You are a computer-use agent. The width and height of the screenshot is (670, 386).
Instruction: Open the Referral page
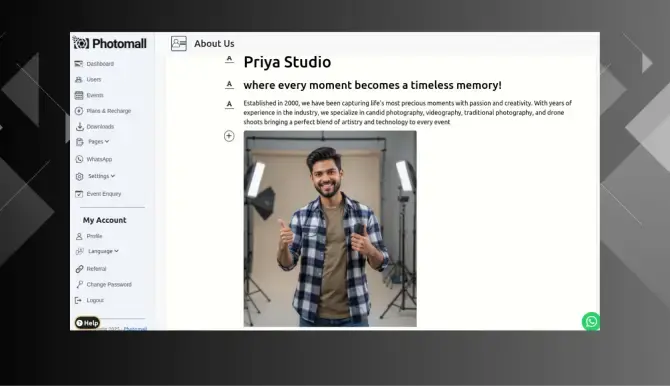coord(96,269)
